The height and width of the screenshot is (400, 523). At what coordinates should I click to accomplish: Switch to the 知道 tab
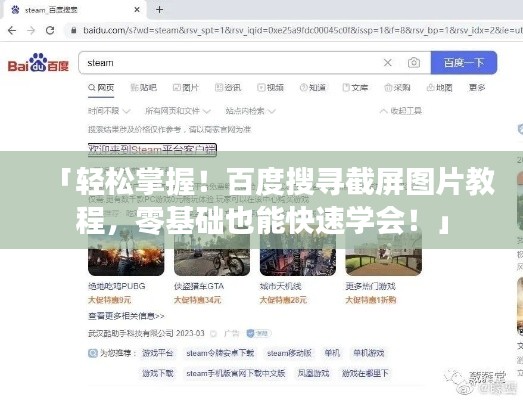(313, 87)
